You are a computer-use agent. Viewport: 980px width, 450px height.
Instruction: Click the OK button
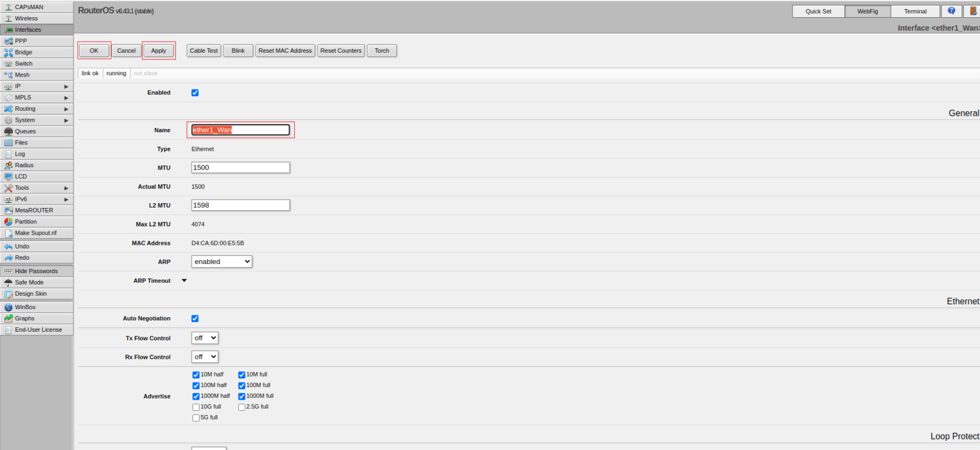tap(94, 51)
